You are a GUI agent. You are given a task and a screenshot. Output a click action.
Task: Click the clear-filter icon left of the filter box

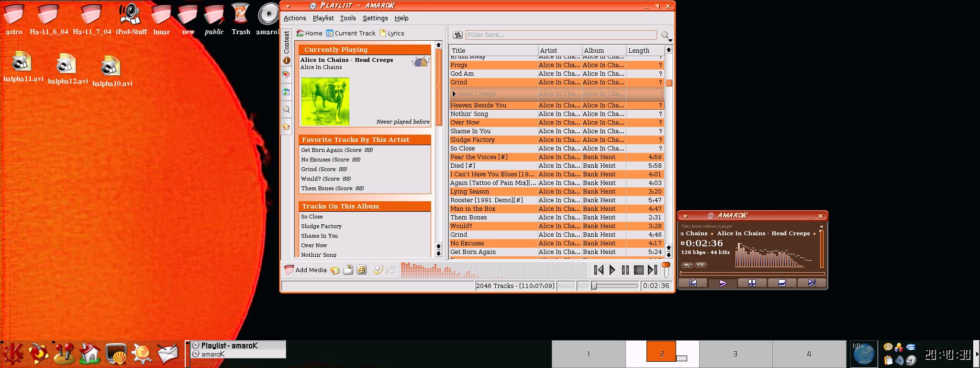click(458, 34)
